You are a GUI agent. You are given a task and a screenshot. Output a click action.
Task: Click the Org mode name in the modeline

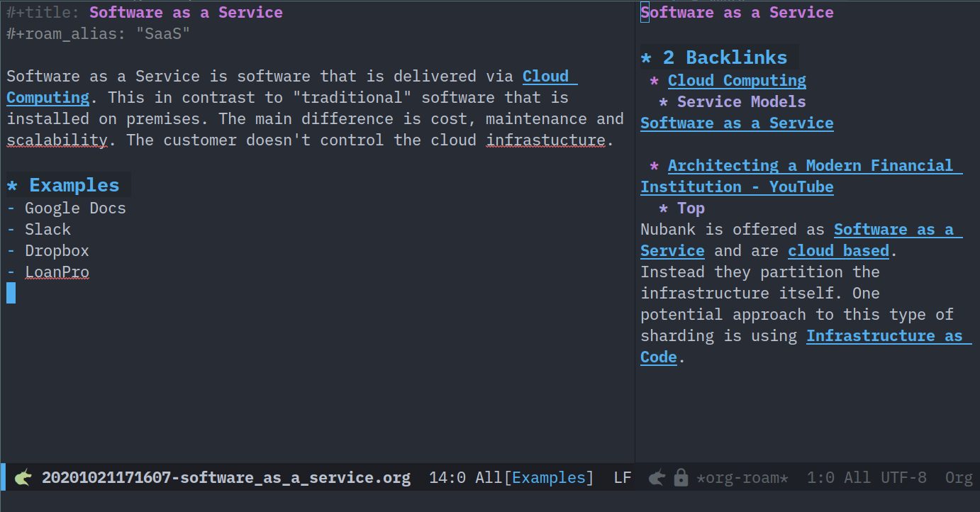pos(958,477)
